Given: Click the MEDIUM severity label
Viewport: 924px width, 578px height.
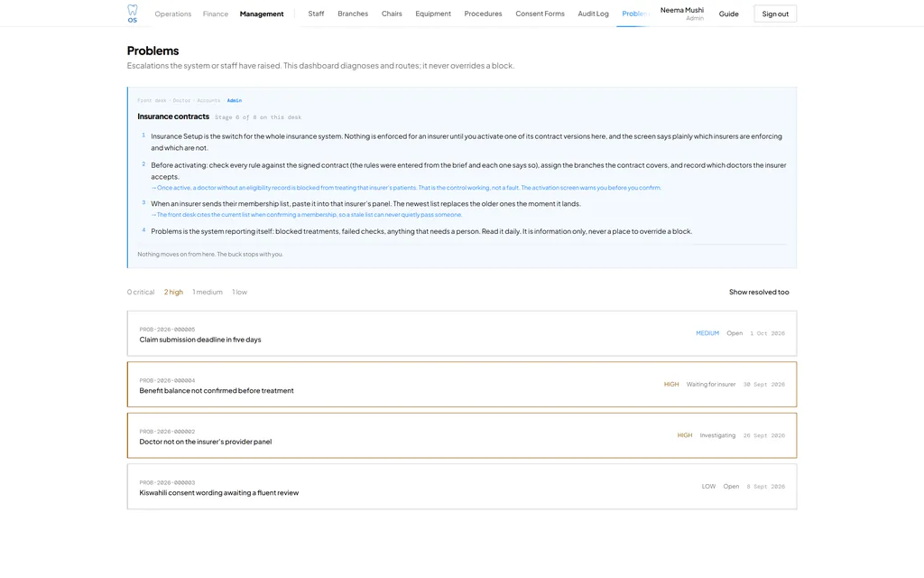Looking at the screenshot, I should pyautogui.click(x=707, y=333).
